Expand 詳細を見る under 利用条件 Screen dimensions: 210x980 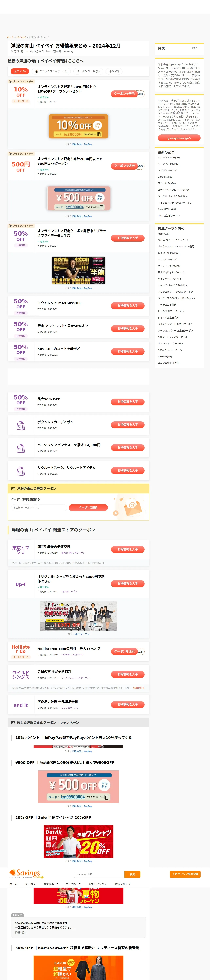21,932
